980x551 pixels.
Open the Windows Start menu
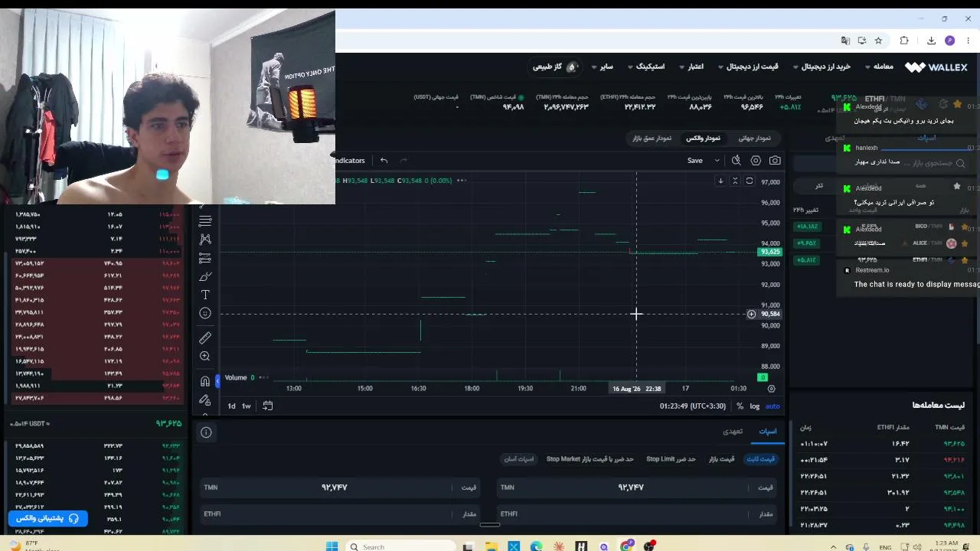(332, 546)
